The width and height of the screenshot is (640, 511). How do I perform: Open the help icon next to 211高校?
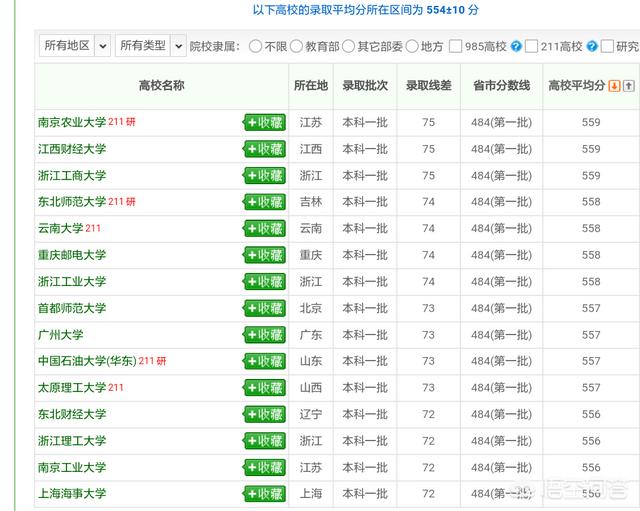[x=592, y=47]
